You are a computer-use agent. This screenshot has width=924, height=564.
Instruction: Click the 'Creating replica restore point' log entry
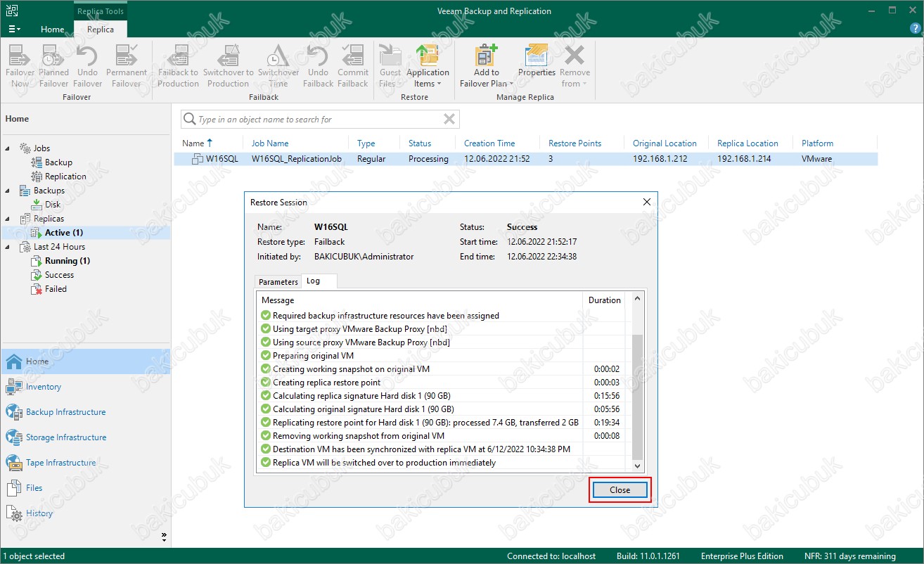pos(326,383)
